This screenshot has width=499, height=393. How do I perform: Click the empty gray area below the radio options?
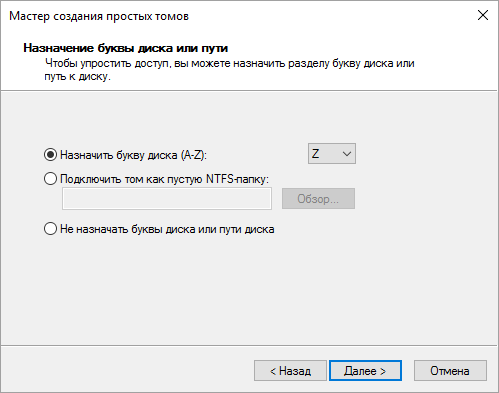[x=249, y=290]
